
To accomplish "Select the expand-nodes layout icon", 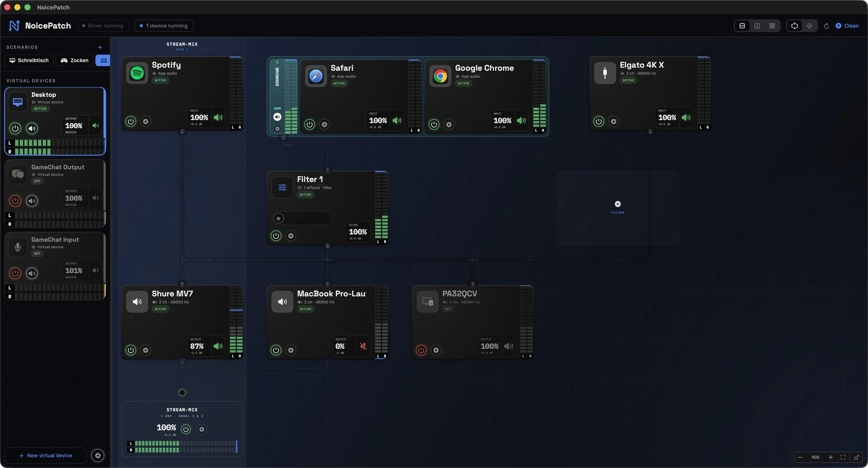I will click(795, 26).
